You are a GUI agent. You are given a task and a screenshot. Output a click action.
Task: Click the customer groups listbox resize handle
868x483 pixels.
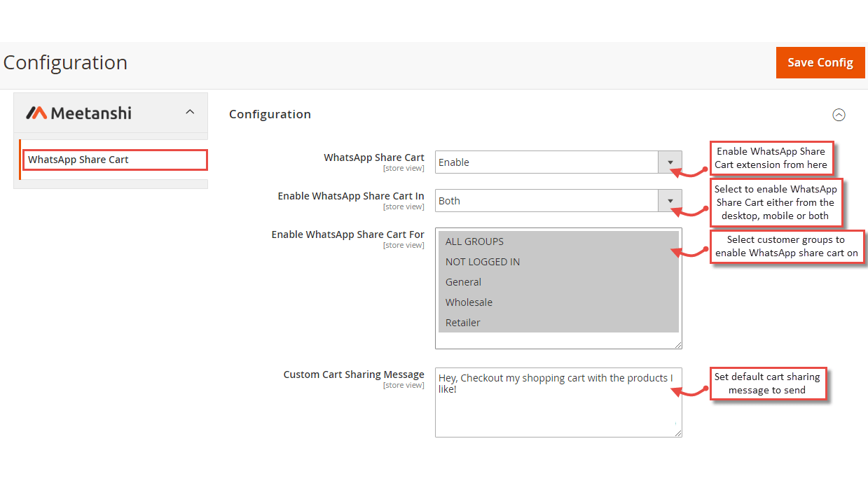[x=678, y=345]
